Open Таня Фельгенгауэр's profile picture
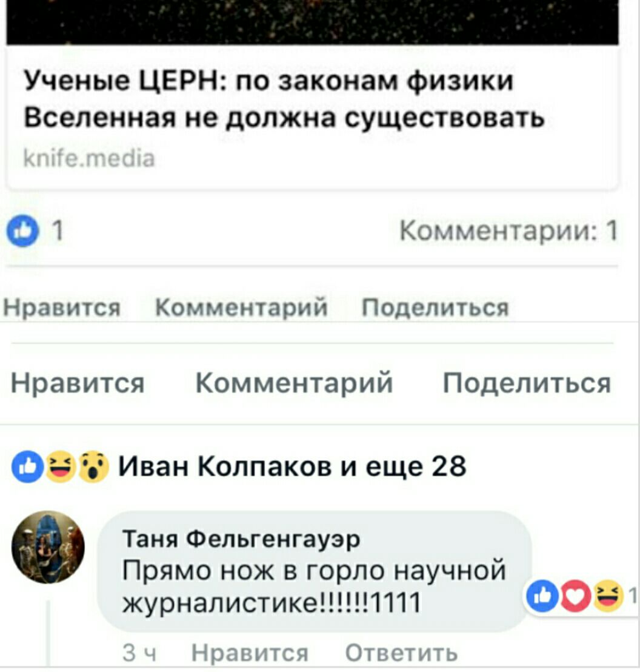Image resolution: width=640 pixels, height=672 pixels. [x=48, y=547]
